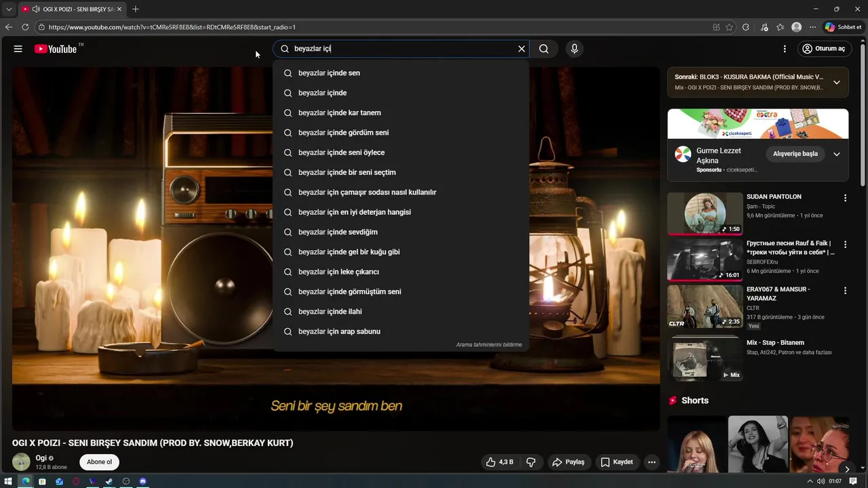Open options menu for ERAY067 YARAMAZ video
This screenshot has height=488, width=868.
coord(845,291)
